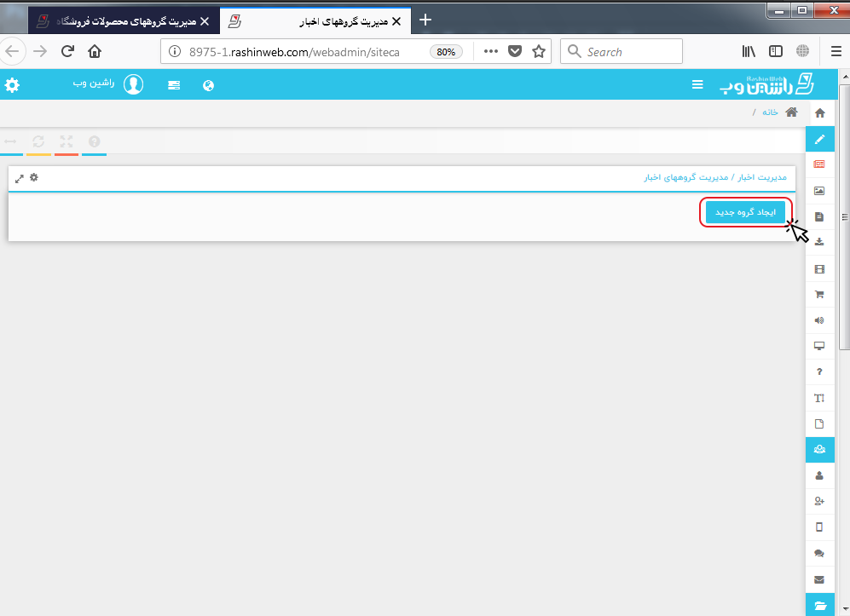Open the mobile device icon in sidebar

click(819, 527)
